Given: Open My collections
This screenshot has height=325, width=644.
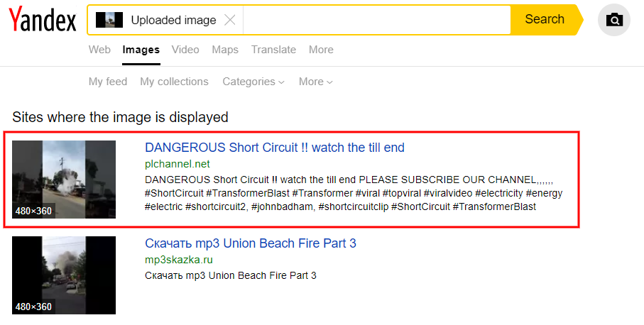Looking at the screenshot, I should 174,82.
